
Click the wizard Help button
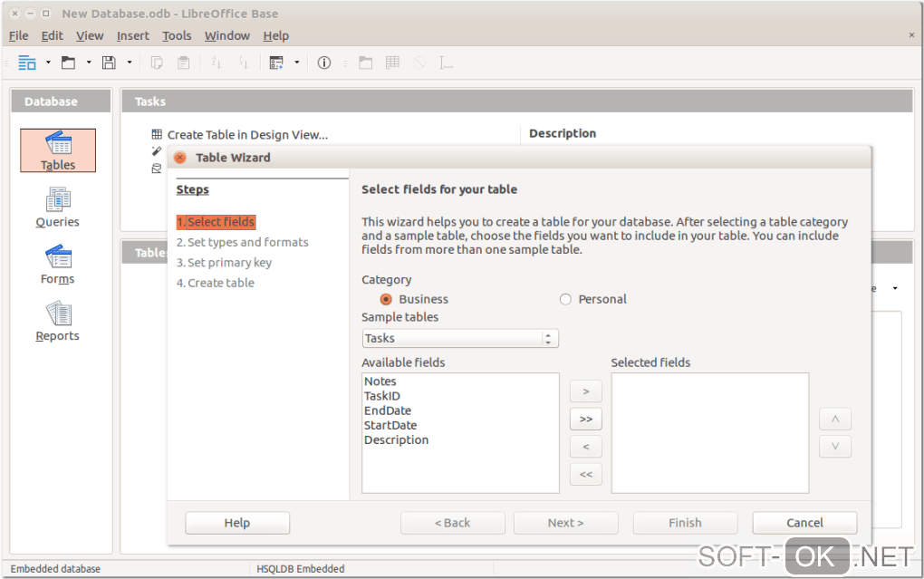[237, 523]
